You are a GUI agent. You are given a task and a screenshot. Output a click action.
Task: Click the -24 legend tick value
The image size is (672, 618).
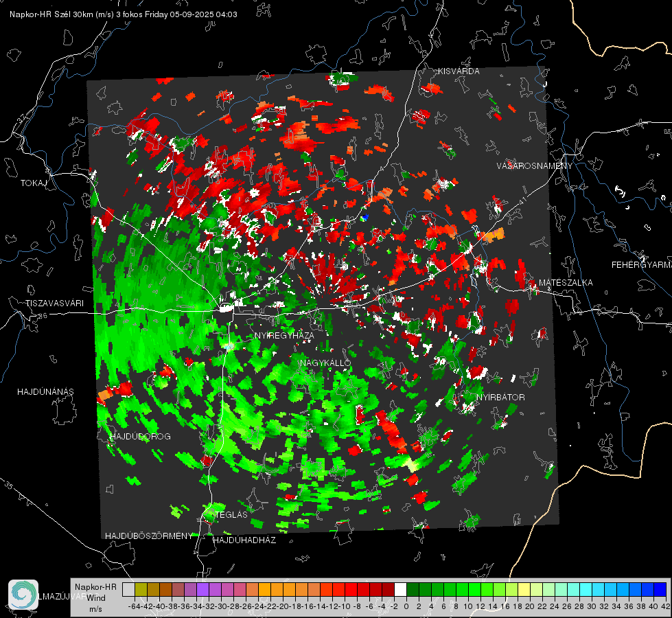point(258,606)
